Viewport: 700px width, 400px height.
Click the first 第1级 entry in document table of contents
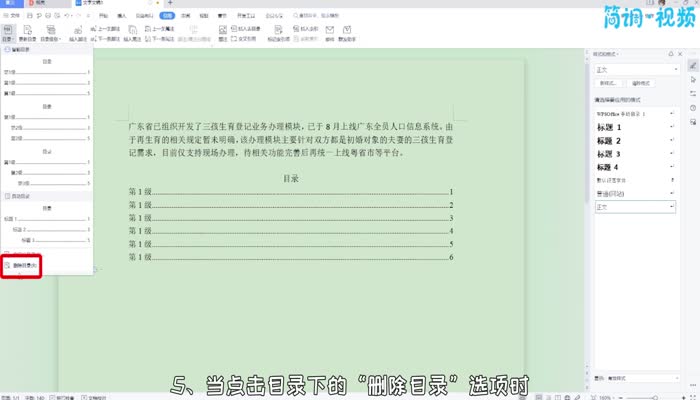(140, 191)
